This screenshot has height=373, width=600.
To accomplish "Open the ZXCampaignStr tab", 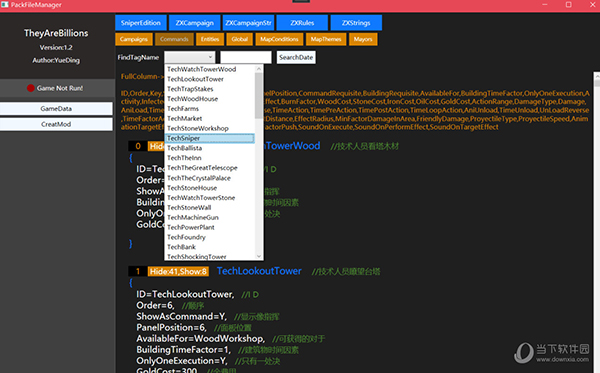I will point(248,23).
